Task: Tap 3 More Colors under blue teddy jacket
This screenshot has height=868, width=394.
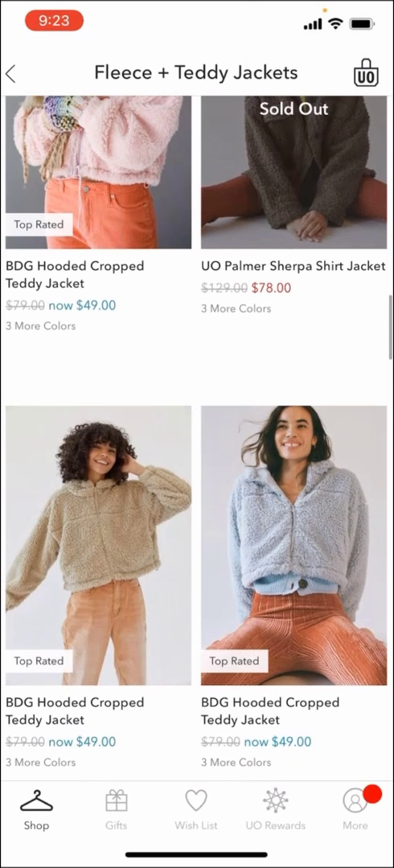Action: (236, 762)
